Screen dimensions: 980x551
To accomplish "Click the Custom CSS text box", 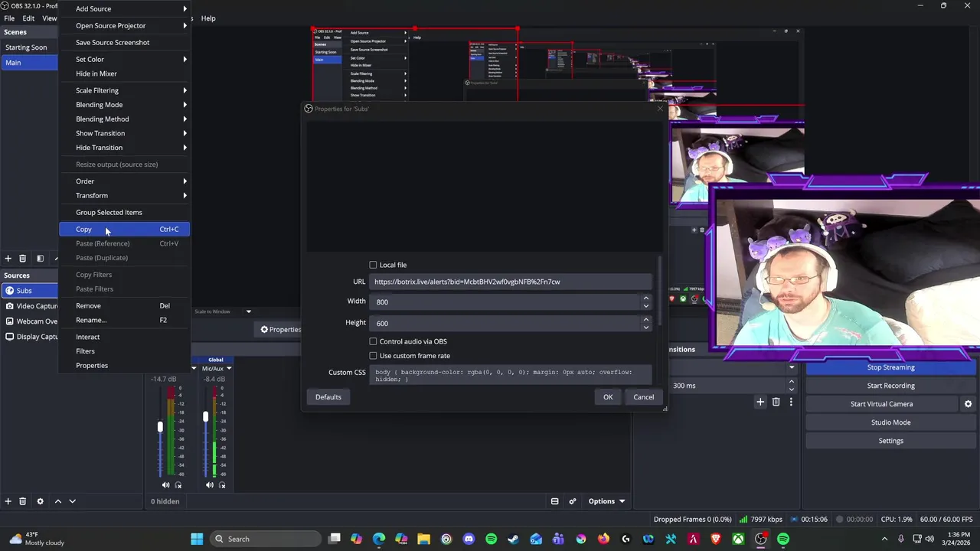I will click(x=511, y=375).
